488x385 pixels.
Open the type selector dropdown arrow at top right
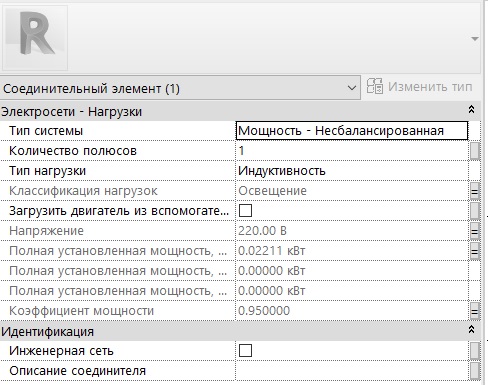(x=475, y=39)
